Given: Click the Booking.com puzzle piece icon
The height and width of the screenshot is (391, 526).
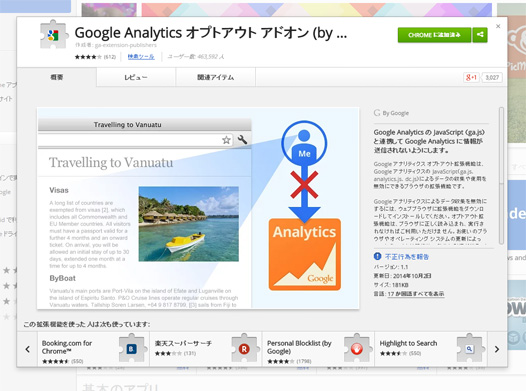Looking at the screenshot, I should click(x=132, y=348).
